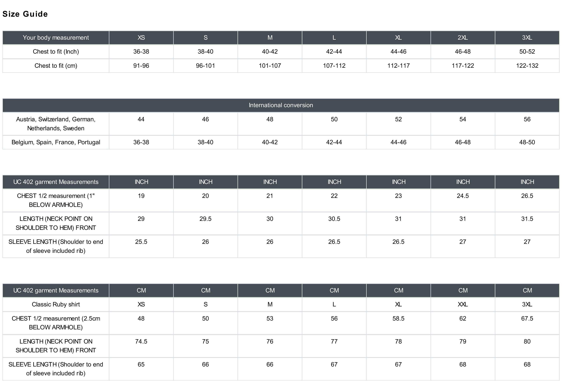Click the "74.5" length value

[141, 341]
